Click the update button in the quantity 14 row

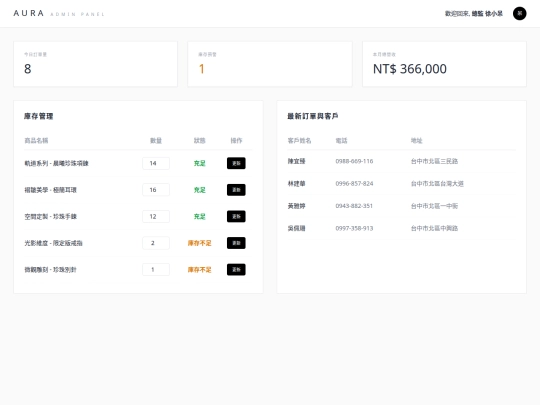click(x=236, y=163)
